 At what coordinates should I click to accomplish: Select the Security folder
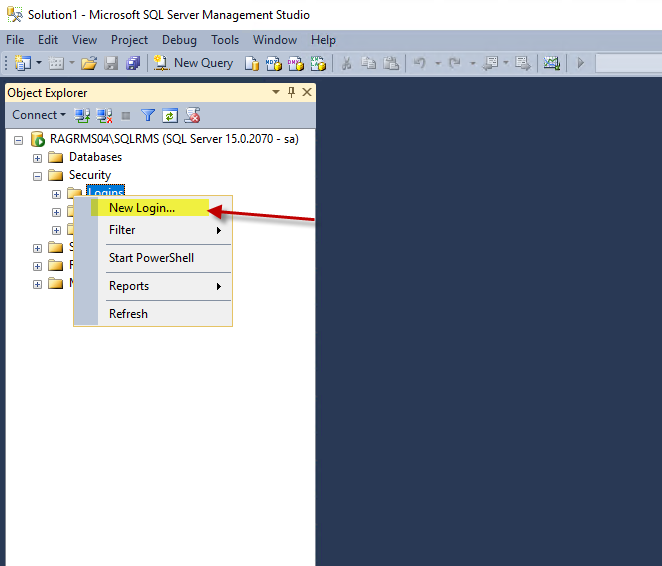pos(90,175)
